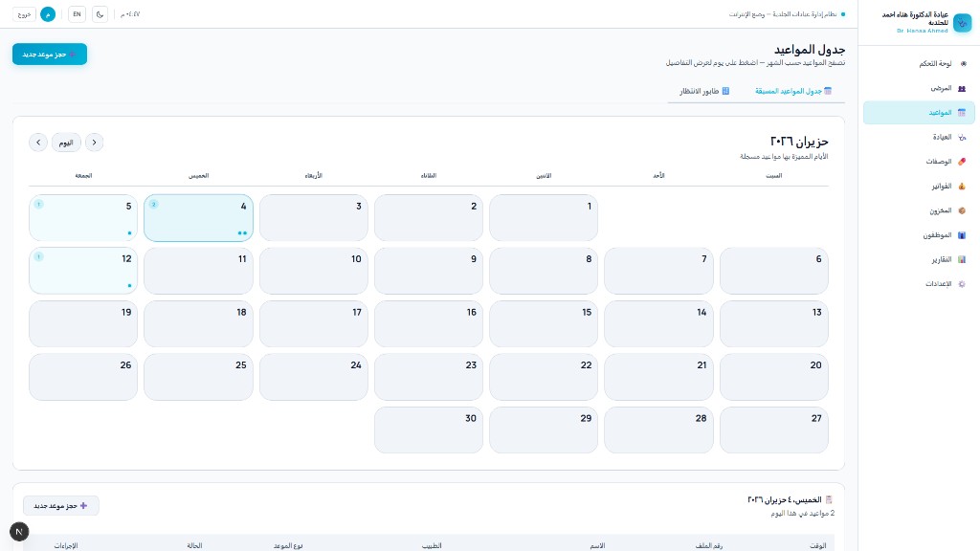
Task: Open الوصفات prescriptions pill icon
Action: 962,161
